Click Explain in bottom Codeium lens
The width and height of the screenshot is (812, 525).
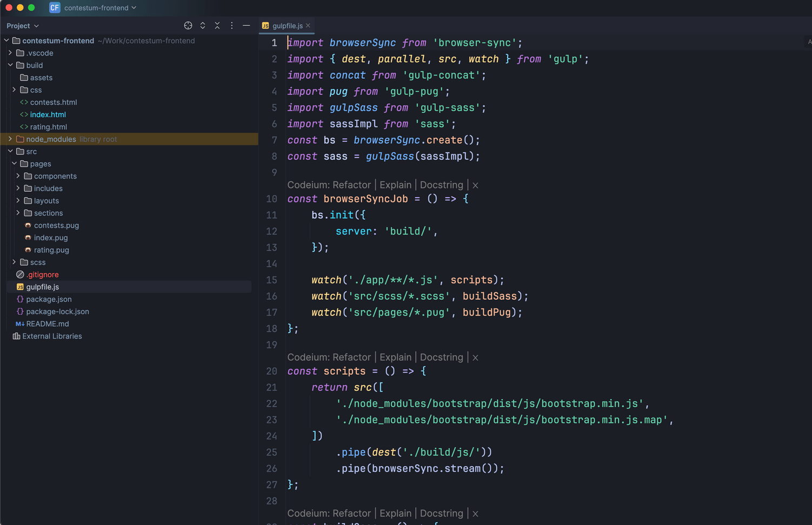tap(395, 513)
